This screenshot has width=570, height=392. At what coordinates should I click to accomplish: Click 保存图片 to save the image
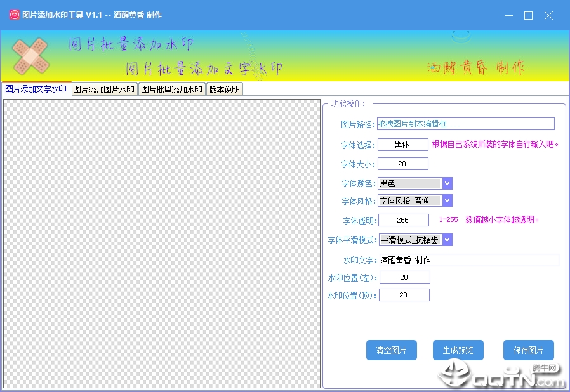528,350
